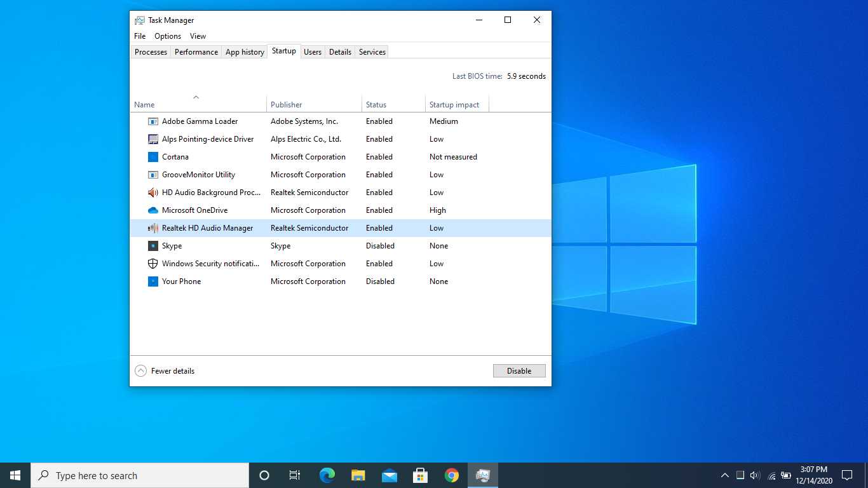The height and width of the screenshot is (488, 868).
Task: Click the GrooveMonitor Utility icon
Action: tap(153, 175)
